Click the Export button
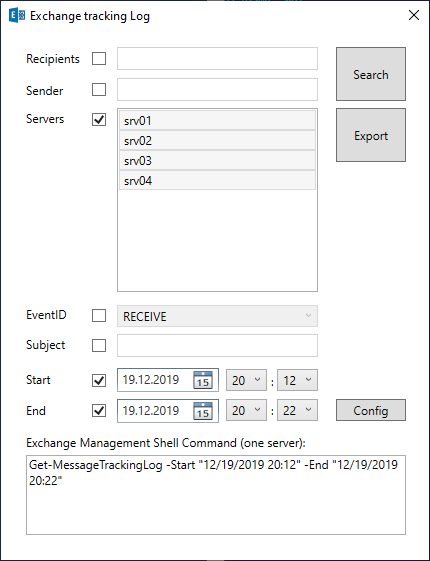 point(371,135)
